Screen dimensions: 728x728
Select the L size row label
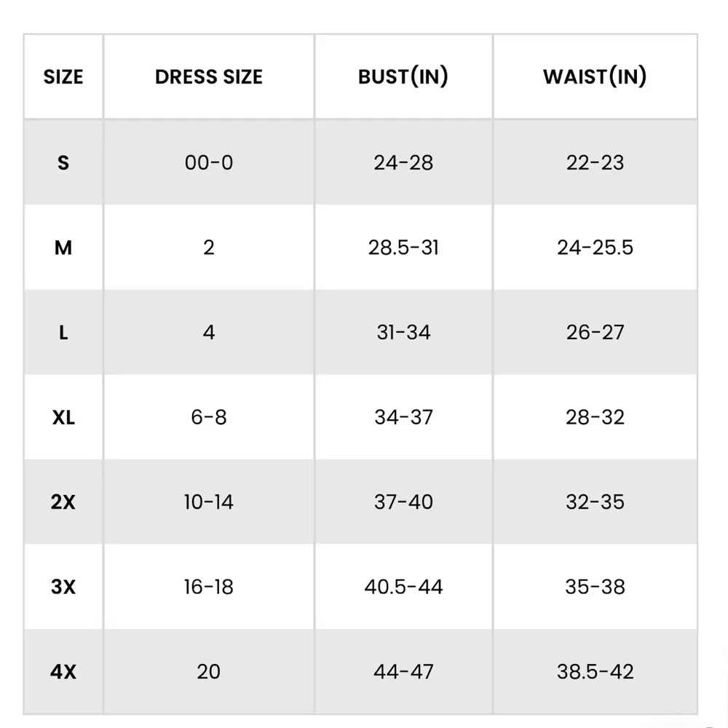pos(63,333)
